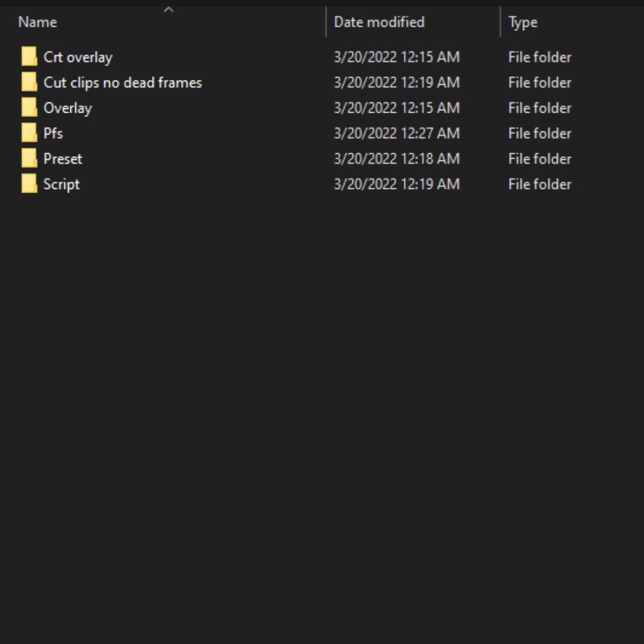The width and height of the screenshot is (644, 644).
Task: Select the Overlay folder icon
Action: (29, 107)
